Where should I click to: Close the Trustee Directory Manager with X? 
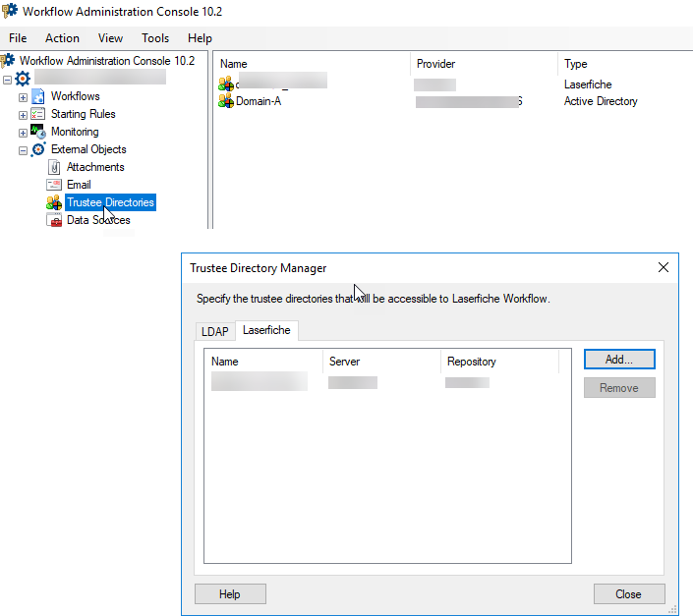(663, 267)
